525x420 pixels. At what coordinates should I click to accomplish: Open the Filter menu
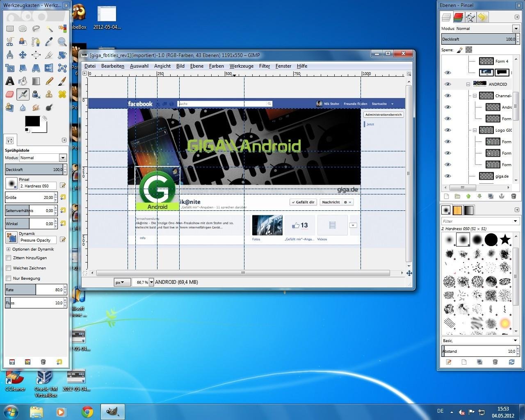pyautogui.click(x=265, y=66)
